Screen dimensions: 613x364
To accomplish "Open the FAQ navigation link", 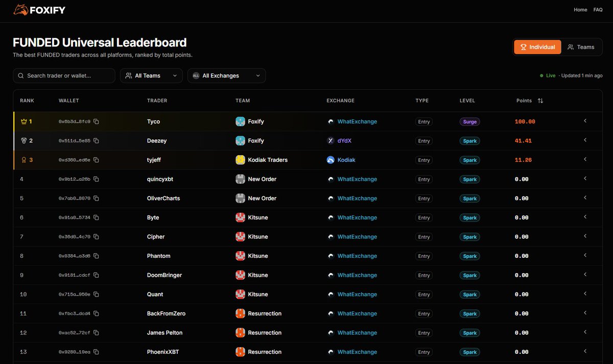I will 598,10.
